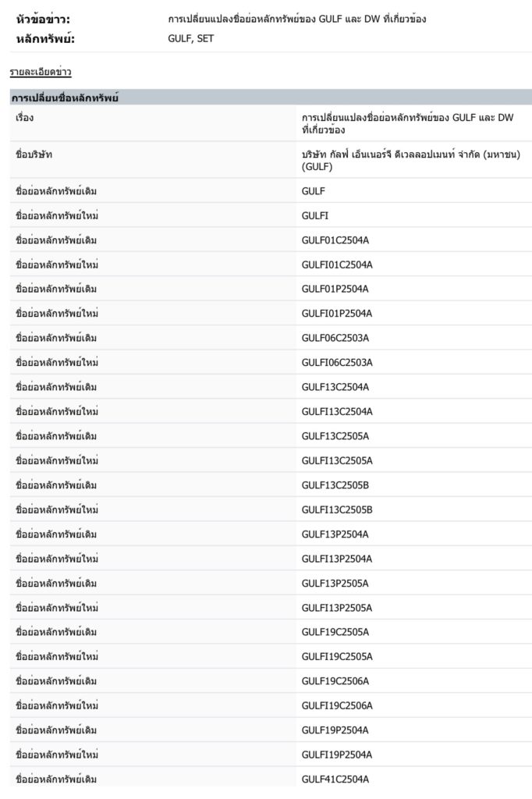
Task: Click the GULF41C2504A cell
Action: tap(335, 779)
